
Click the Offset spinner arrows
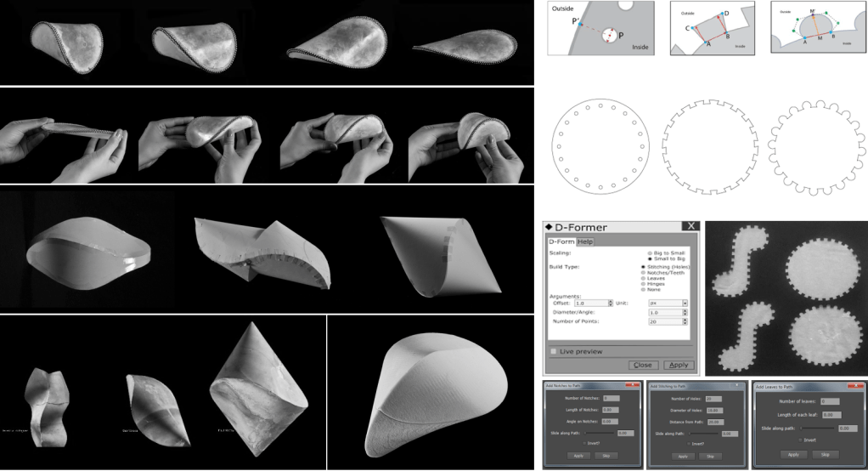tap(610, 303)
